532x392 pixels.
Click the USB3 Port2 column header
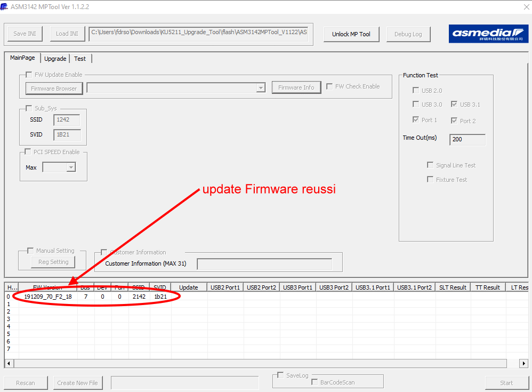[x=334, y=287]
